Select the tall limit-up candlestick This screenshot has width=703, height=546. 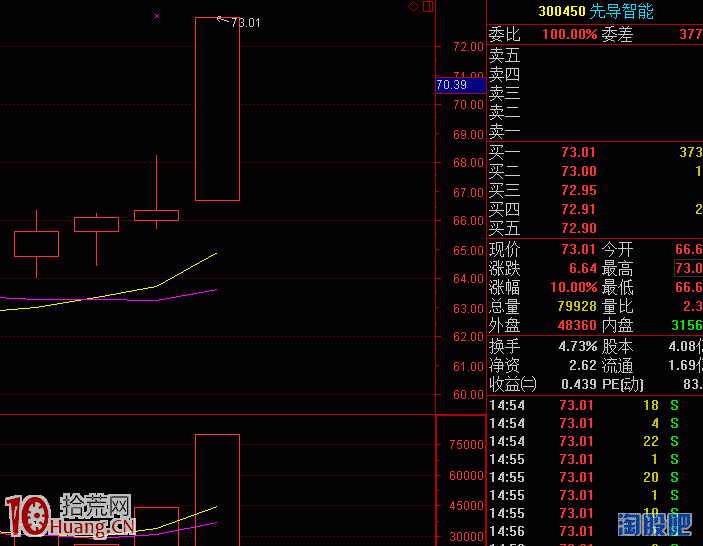point(217,109)
